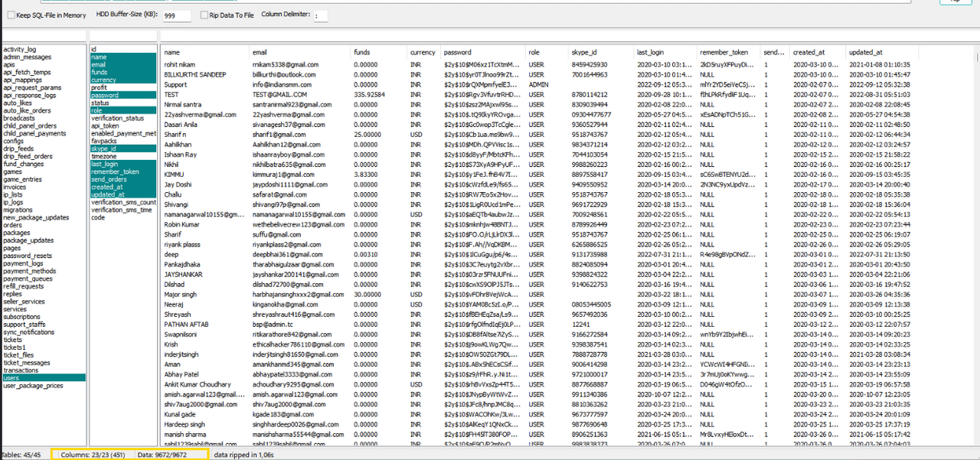Select the timezone column entry

click(104, 156)
